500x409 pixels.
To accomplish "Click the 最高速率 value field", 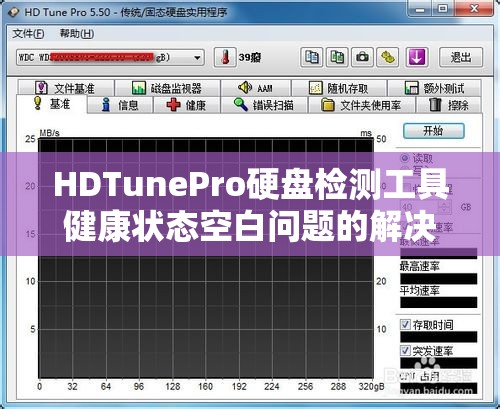I will click(439, 279).
